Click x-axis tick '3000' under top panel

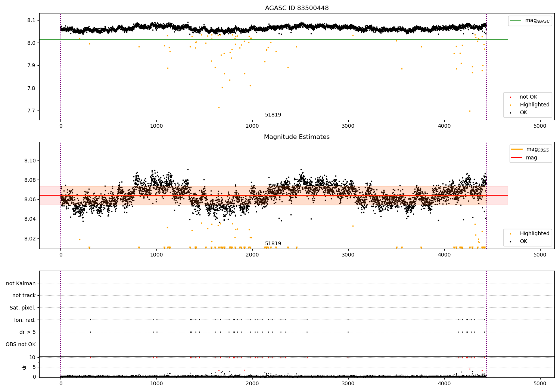coord(348,126)
